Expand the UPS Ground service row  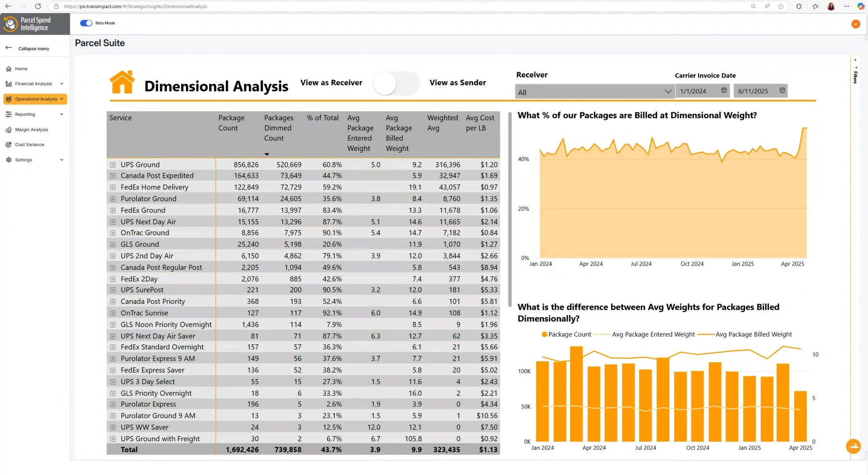[113, 165]
